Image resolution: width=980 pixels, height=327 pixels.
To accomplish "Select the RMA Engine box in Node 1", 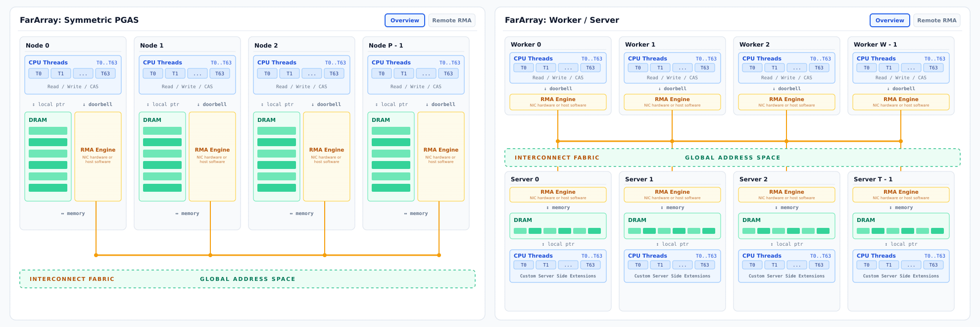I will click(212, 157).
